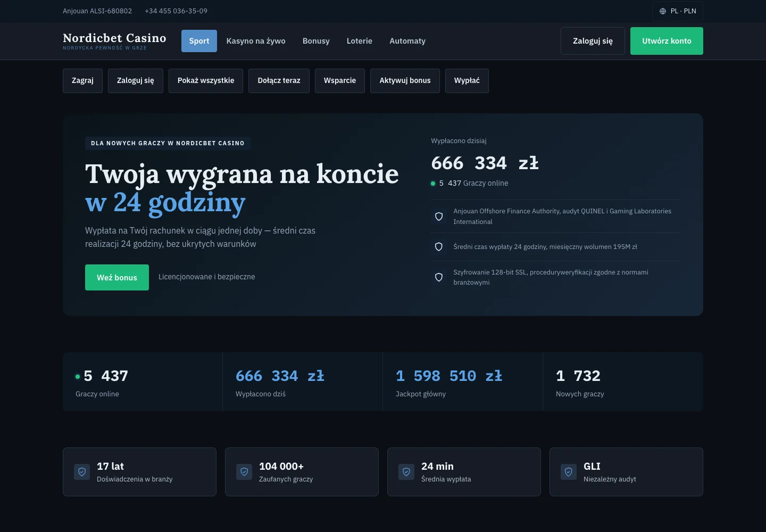766x532 pixels.
Task: Click Zaufanych graczy label
Action: click(x=286, y=479)
